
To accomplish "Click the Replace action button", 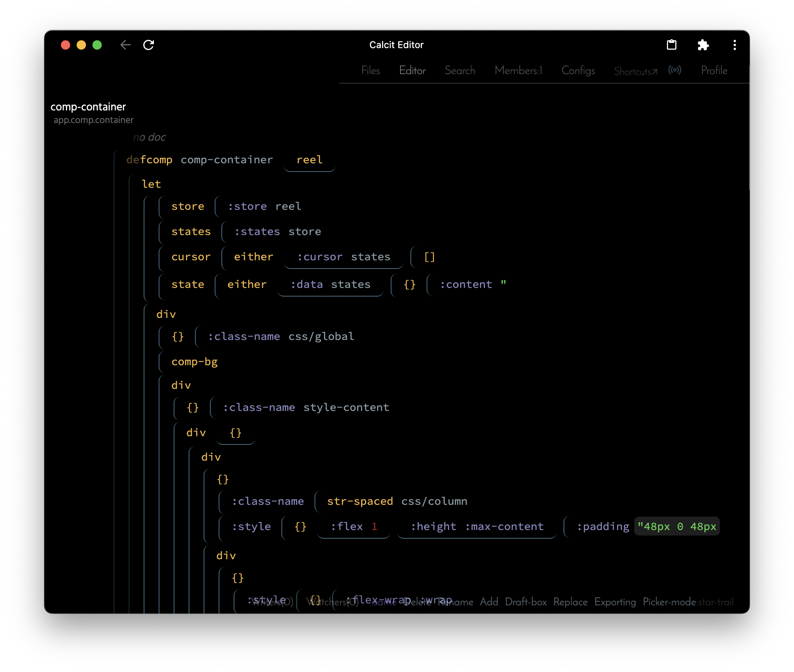I will (570, 602).
